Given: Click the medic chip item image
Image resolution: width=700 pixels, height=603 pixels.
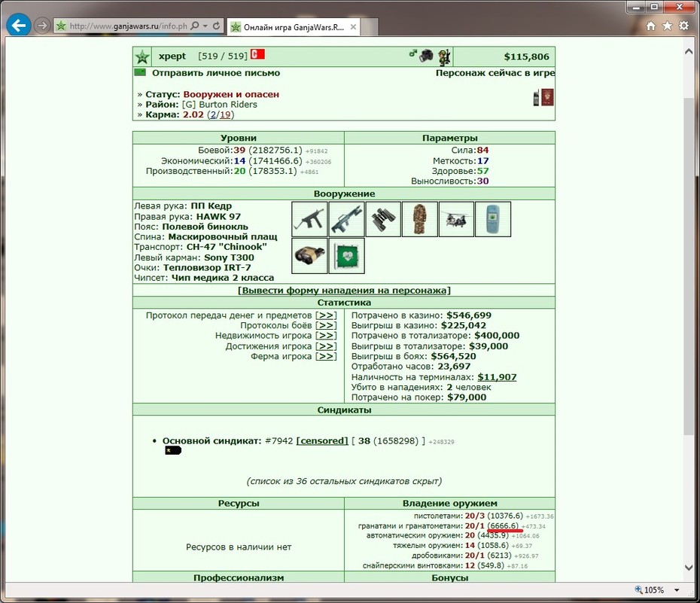Looking at the screenshot, I should click(346, 256).
